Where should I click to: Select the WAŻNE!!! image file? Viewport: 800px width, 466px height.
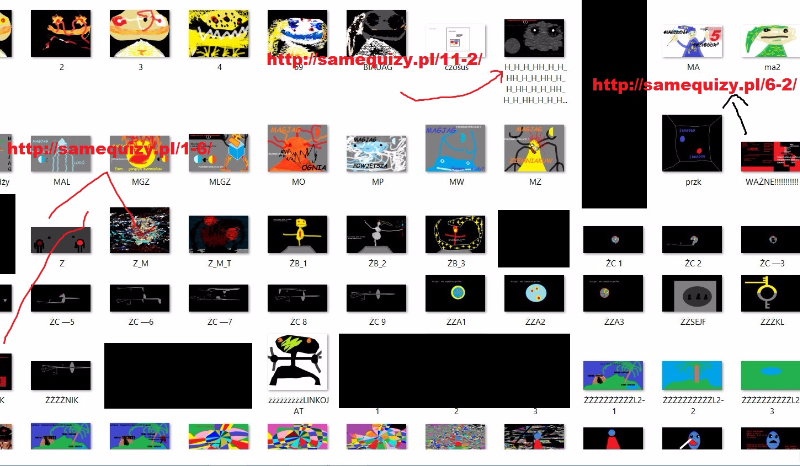pos(770,158)
